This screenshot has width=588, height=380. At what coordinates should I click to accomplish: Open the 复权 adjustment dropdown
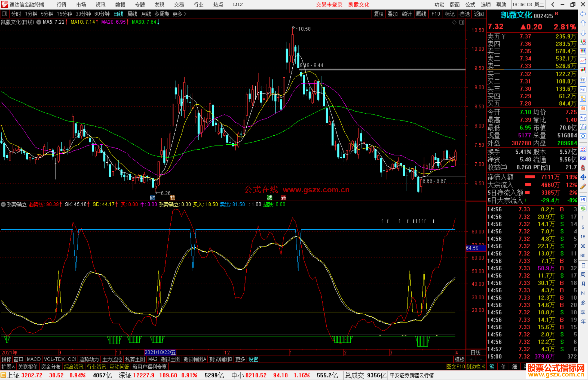(x=379, y=14)
